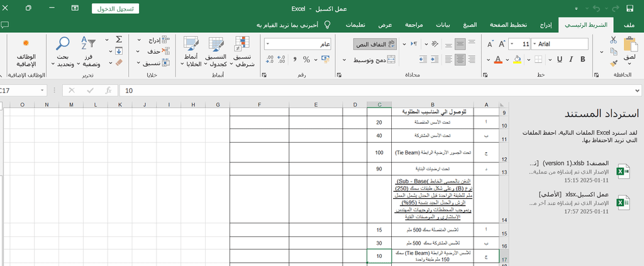Toggle align text right
Screen dimensions: 644x266
472,60
